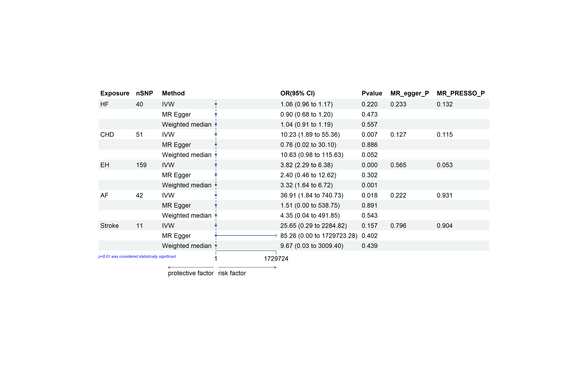This screenshot has width=588, height=366.
Task: Click the AF exposure label
Action: [104, 195]
